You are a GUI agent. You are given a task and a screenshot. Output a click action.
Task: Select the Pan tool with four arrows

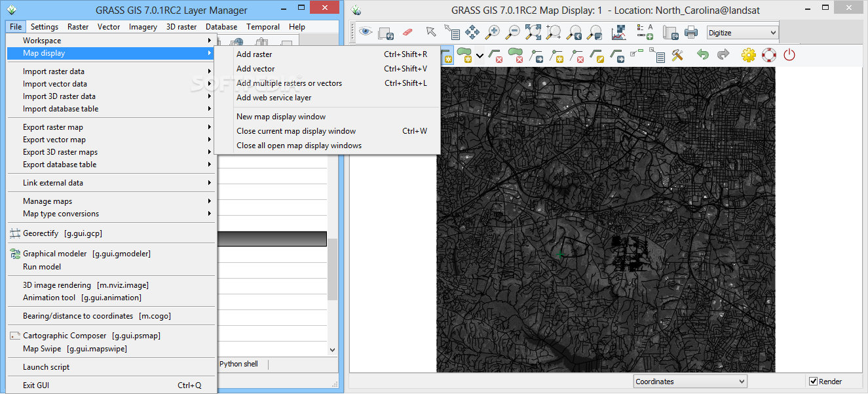pos(472,31)
